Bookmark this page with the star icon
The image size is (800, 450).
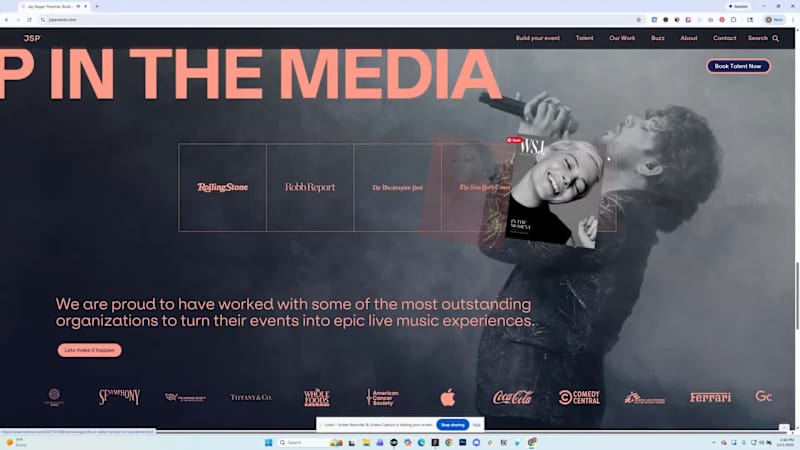638,19
